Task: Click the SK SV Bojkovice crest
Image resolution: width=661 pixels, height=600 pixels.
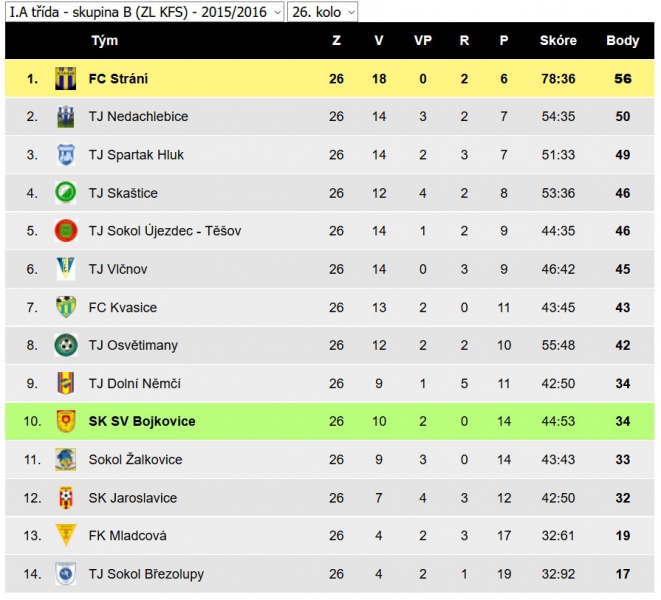Action: (66, 421)
